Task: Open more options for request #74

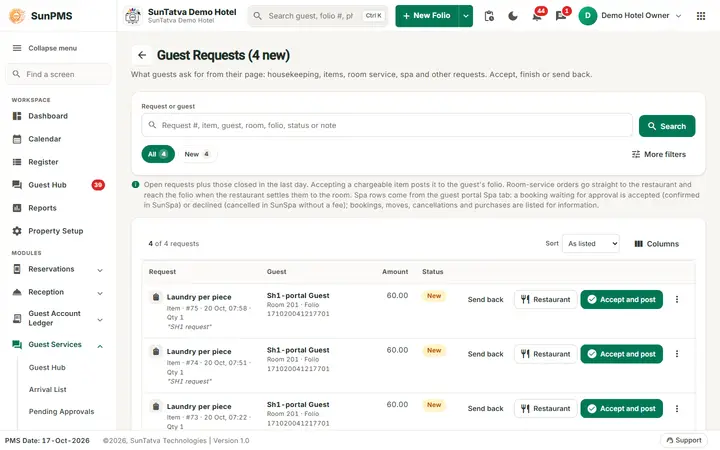Action: click(x=676, y=354)
